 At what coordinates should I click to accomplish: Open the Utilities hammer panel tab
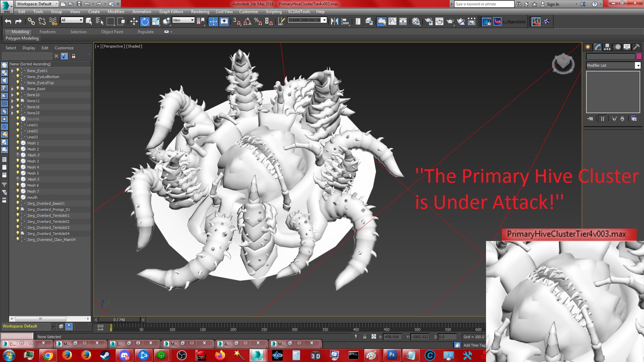636,47
